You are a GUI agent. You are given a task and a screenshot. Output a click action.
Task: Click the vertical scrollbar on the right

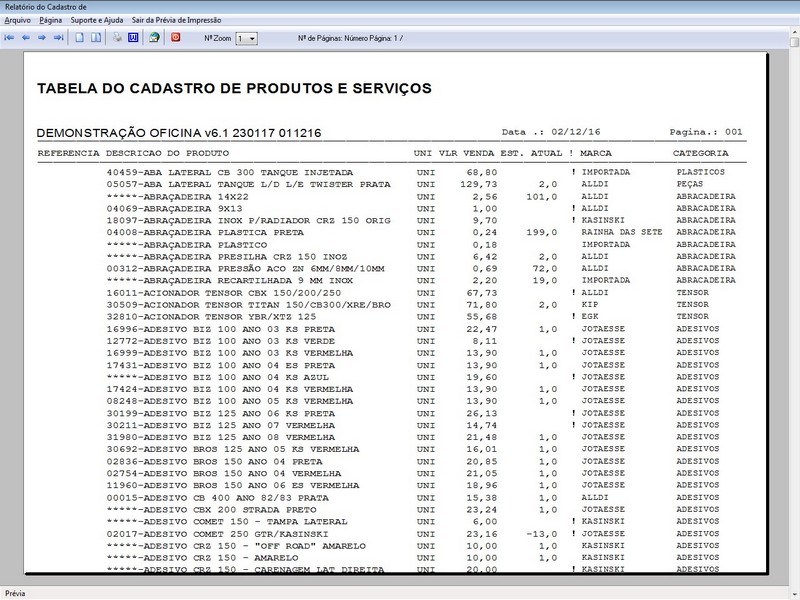point(793,300)
